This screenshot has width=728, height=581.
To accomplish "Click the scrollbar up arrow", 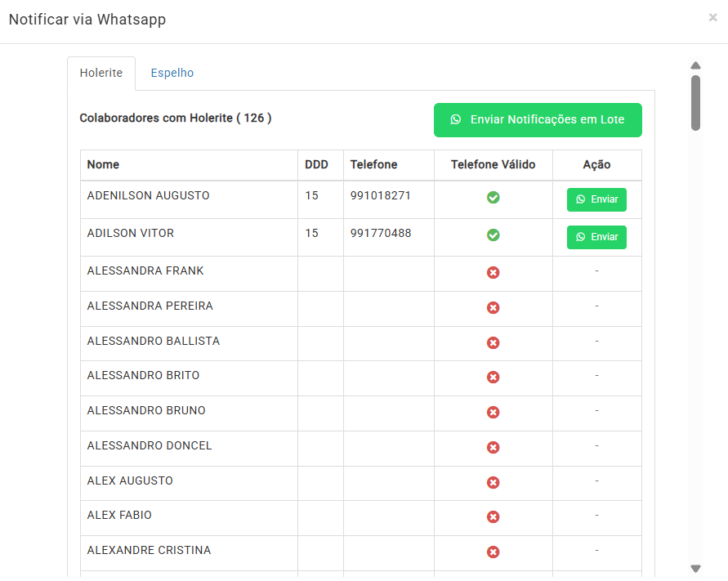I will pyautogui.click(x=695, y=65).
